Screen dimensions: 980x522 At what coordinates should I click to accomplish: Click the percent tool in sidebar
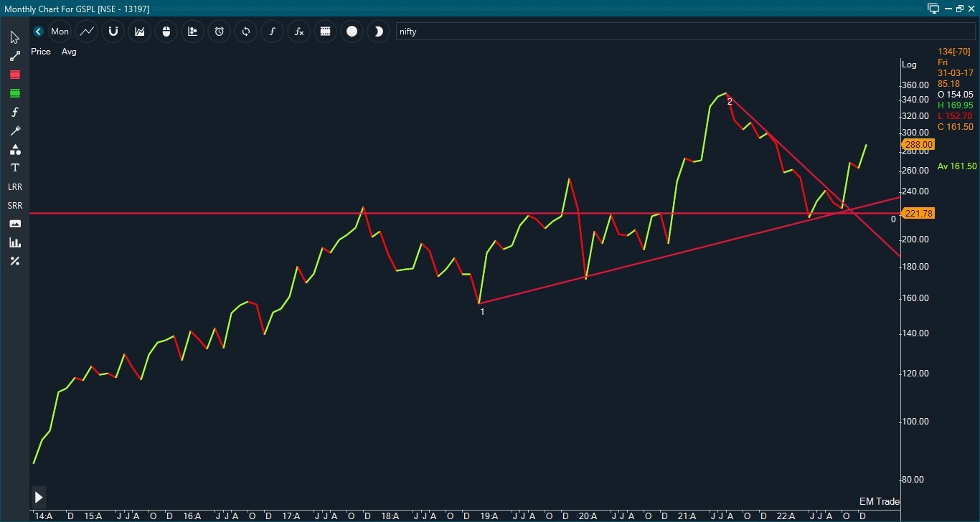14,261
